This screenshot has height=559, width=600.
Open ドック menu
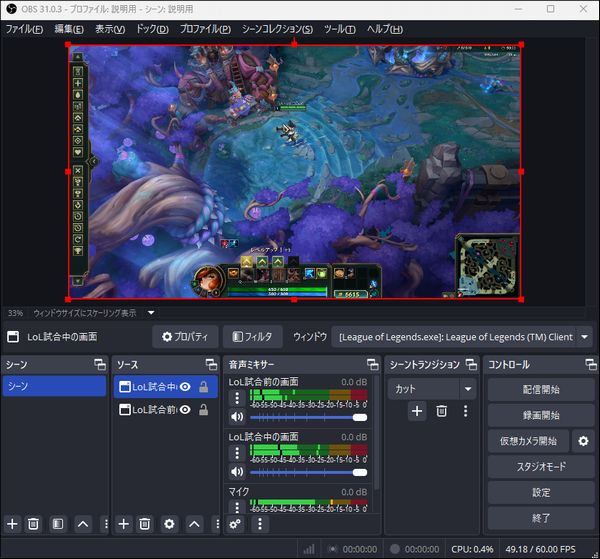click(152, 29)
